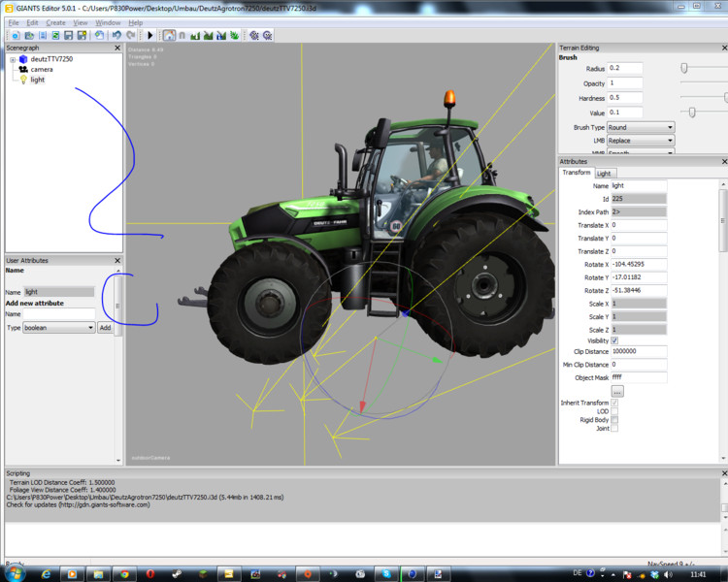Open the View menu
This screenshot has width=728, height=582.
coord(81,22)
